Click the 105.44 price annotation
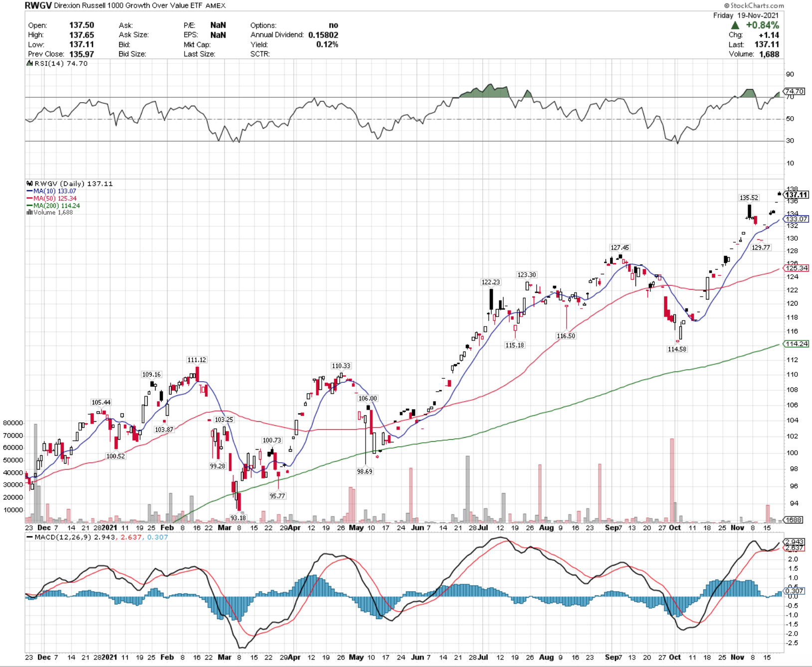 (x=101, y=402)
